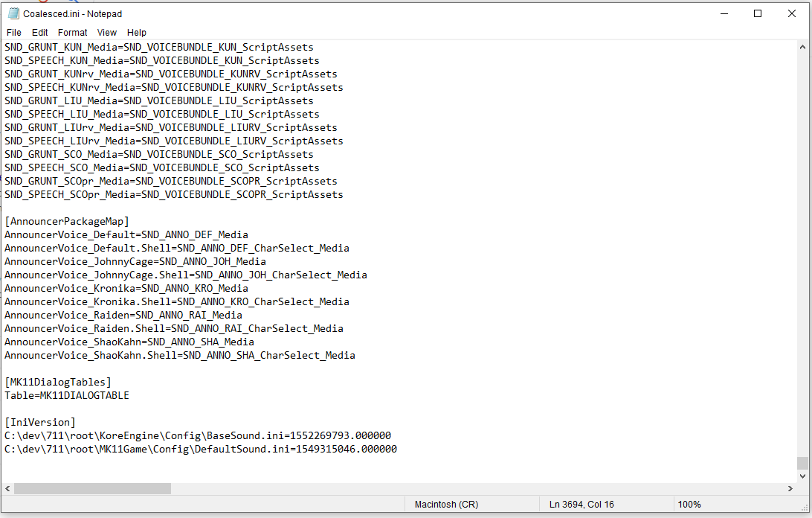Click the horizontal scrollbar left arrow
This screenshot has width=812, height=518.
click(x=8, y=489)
